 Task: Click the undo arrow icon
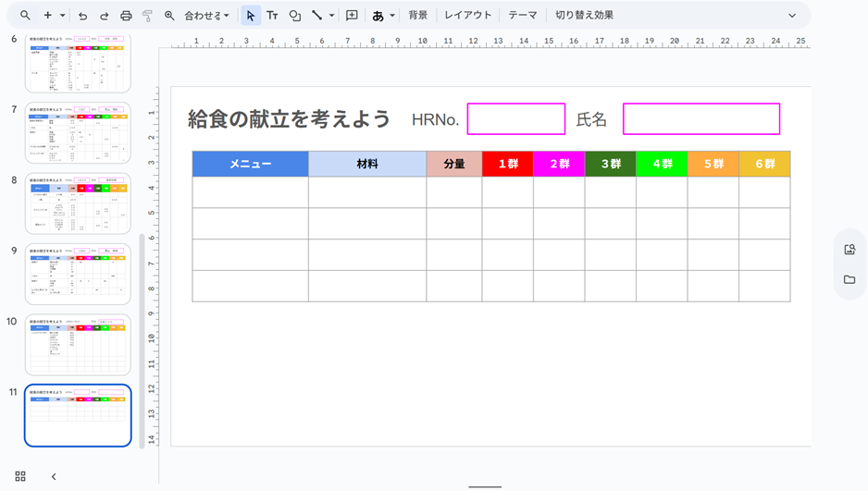click(83, 16)
